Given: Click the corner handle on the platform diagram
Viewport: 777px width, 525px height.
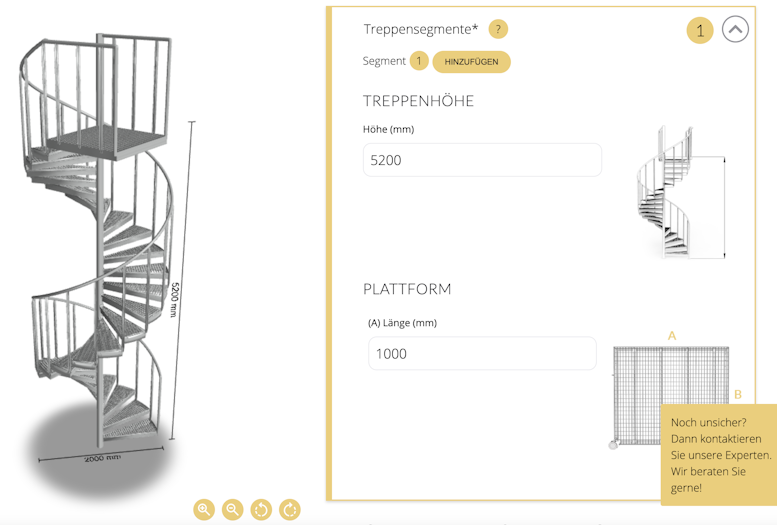Looking at the screenshot, I should click(x=613, y=445).
